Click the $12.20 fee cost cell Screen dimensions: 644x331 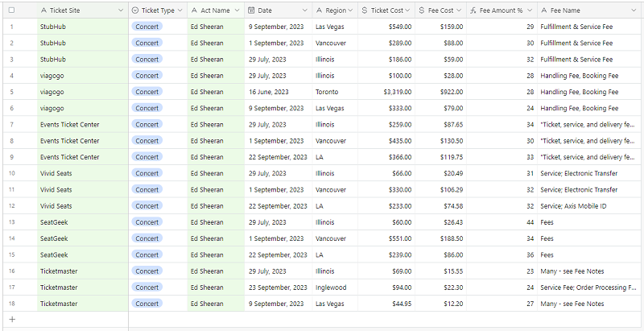click(440, 304)
